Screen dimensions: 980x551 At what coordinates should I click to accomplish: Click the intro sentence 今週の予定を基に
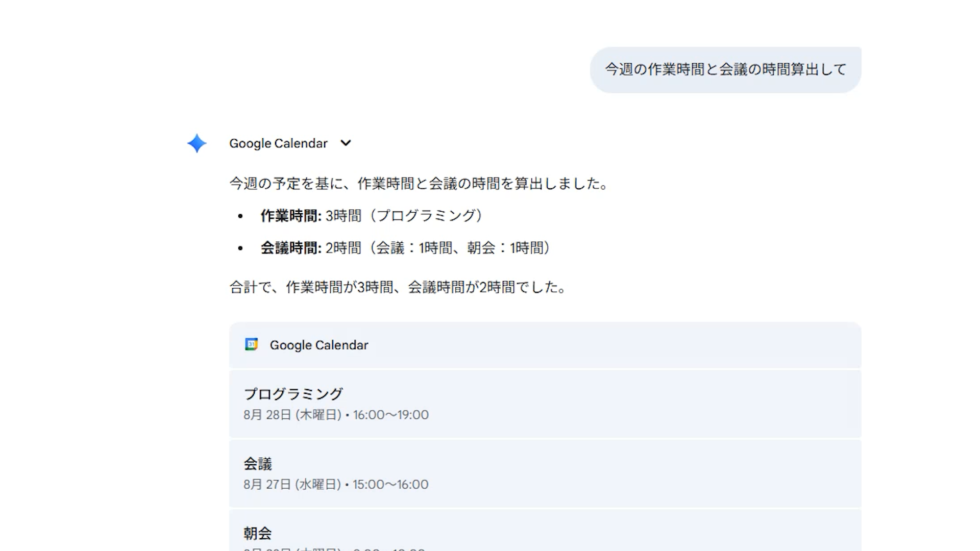coord(419,184)
